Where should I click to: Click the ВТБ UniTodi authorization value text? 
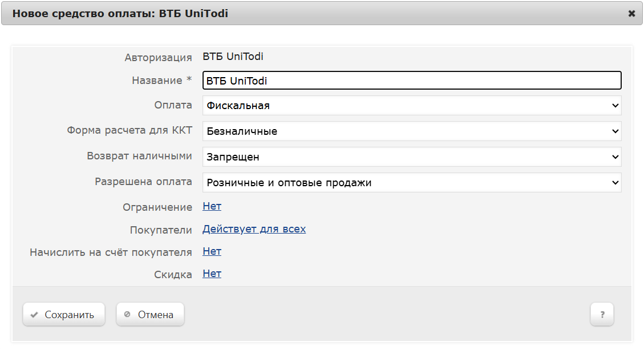[x=233, y=57]
